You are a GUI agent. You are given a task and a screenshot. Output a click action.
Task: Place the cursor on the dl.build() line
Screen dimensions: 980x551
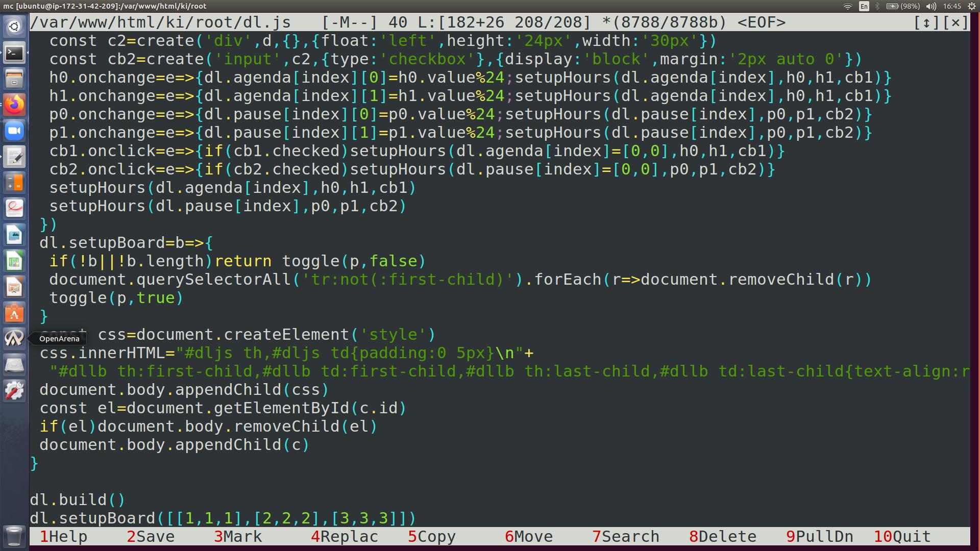77,500
